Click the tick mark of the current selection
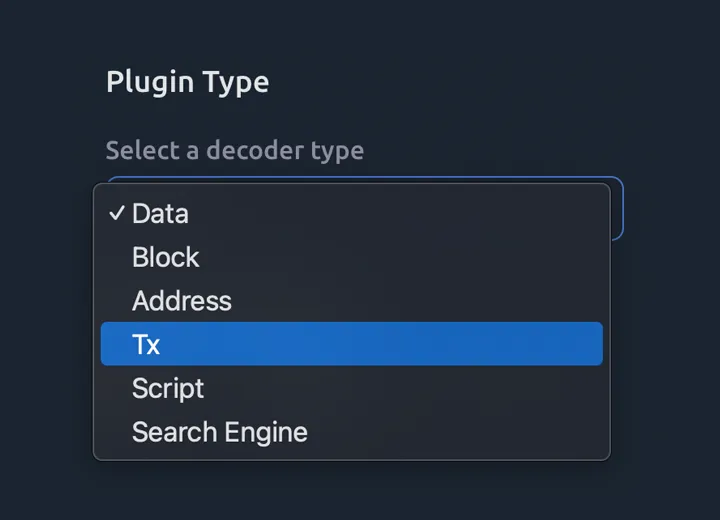Image resolution: width=720 pixels, height=520 pixels. 117,213
